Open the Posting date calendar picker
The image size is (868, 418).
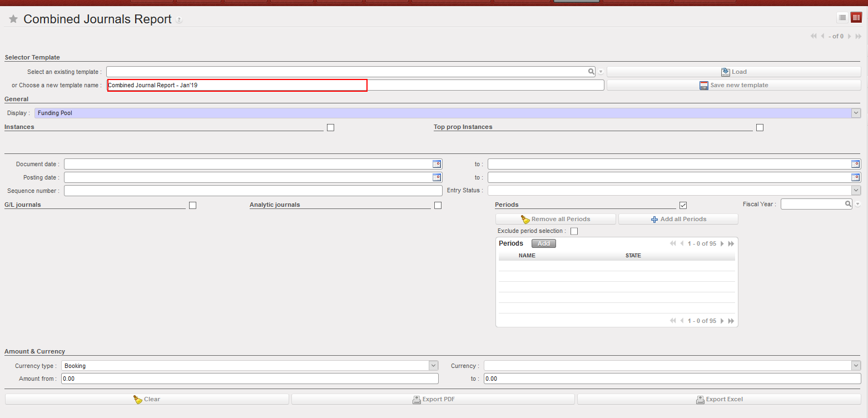pos(437,177)
